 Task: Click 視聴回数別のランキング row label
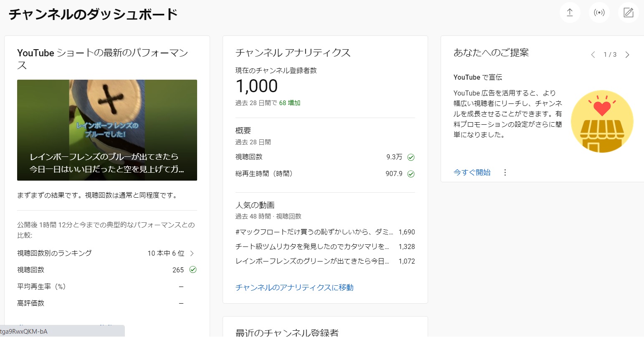coord(54,253)
